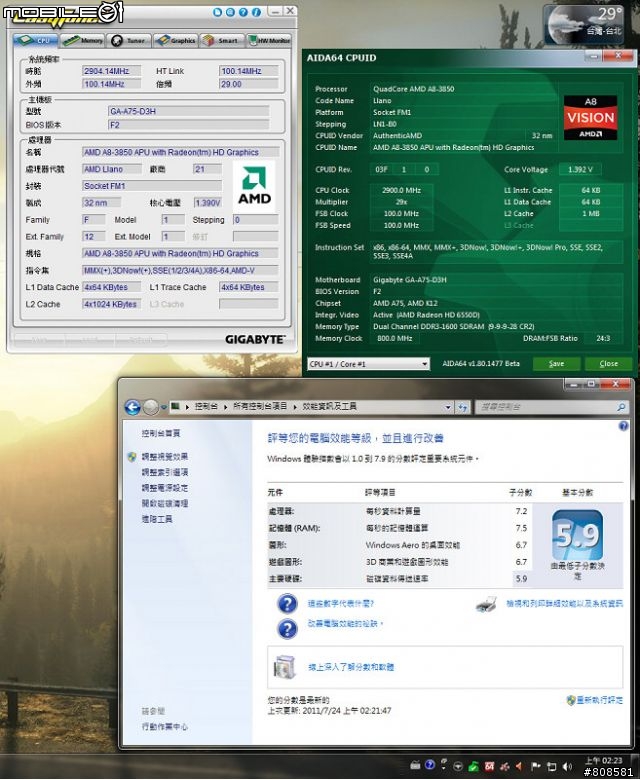Open the address bar history dropdown
Image resolution: width=640 pixels, height=780 pixels.
(448, 407)
